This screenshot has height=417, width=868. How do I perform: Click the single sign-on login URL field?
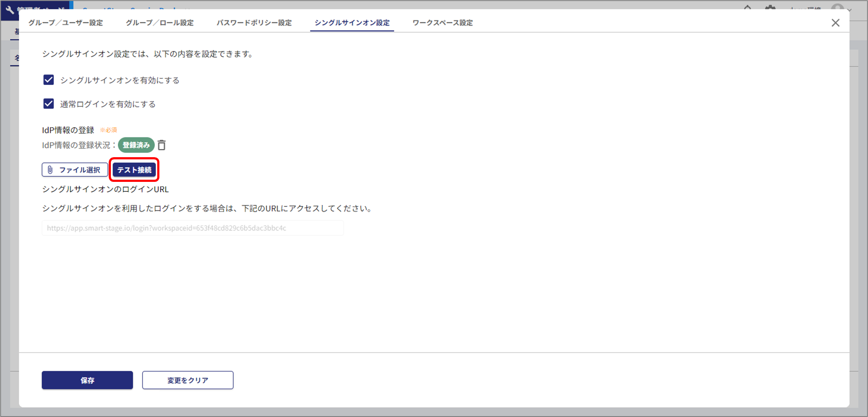click(192, 228)
